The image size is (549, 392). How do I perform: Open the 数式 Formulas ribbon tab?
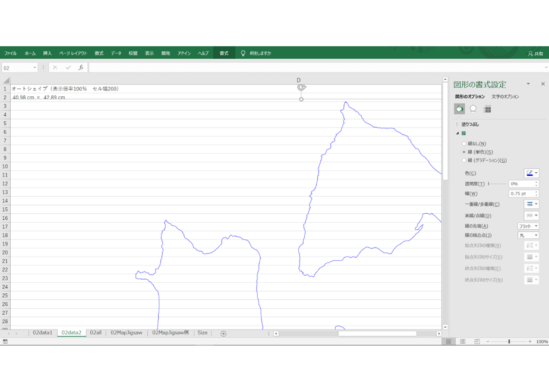click(x=99, y=53)
